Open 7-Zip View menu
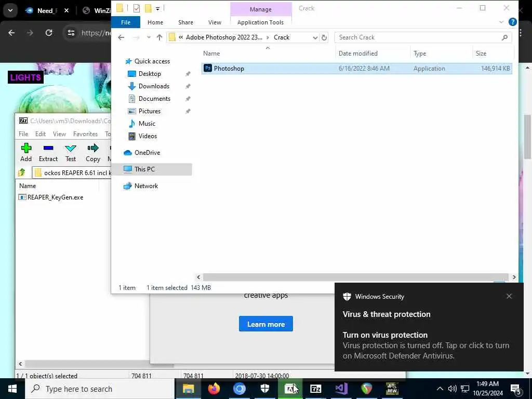 [x=59, y=134]
